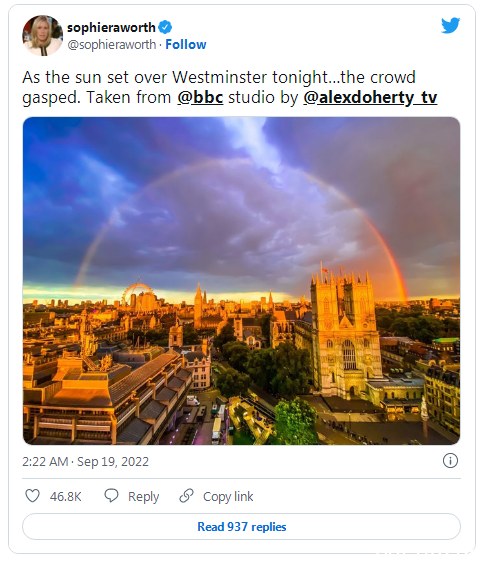Screen dimensions: 487x562
Task: Open the Westminster rainbow photo
Action: coord(241,281)
